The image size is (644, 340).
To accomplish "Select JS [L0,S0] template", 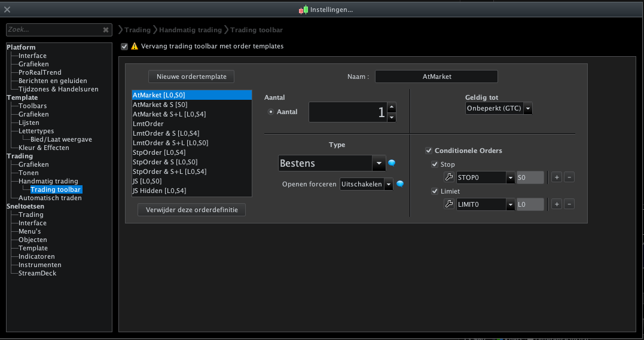I will coord(192,181).
